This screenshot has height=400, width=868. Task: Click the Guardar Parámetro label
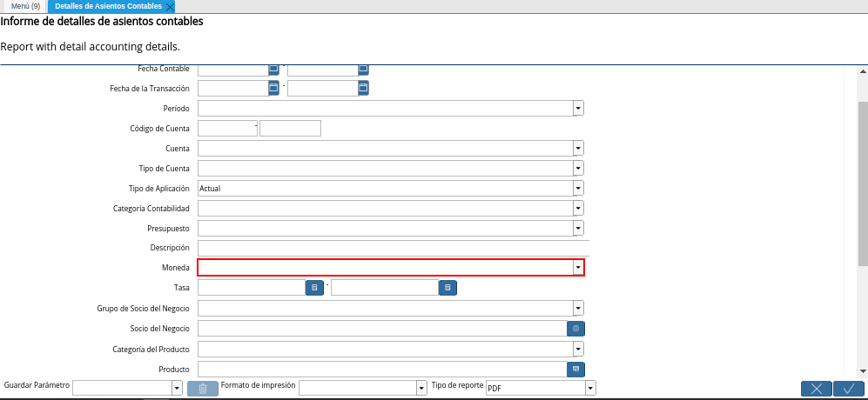coord(37,384)
